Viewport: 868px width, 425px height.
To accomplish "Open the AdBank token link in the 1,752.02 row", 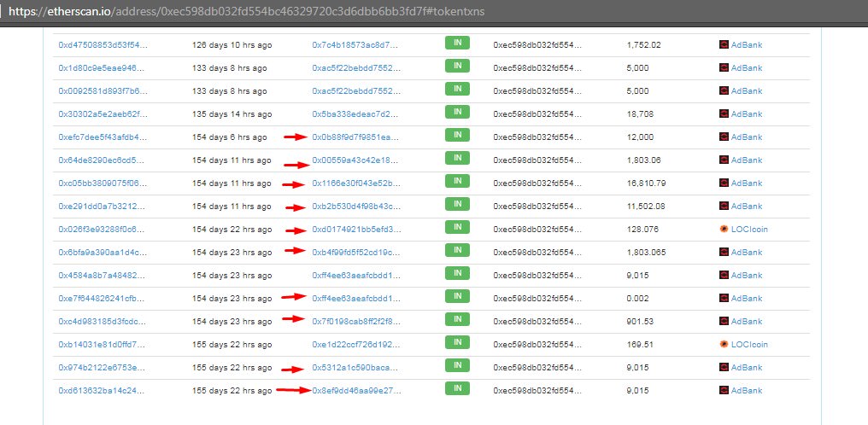I will point(747,44).
